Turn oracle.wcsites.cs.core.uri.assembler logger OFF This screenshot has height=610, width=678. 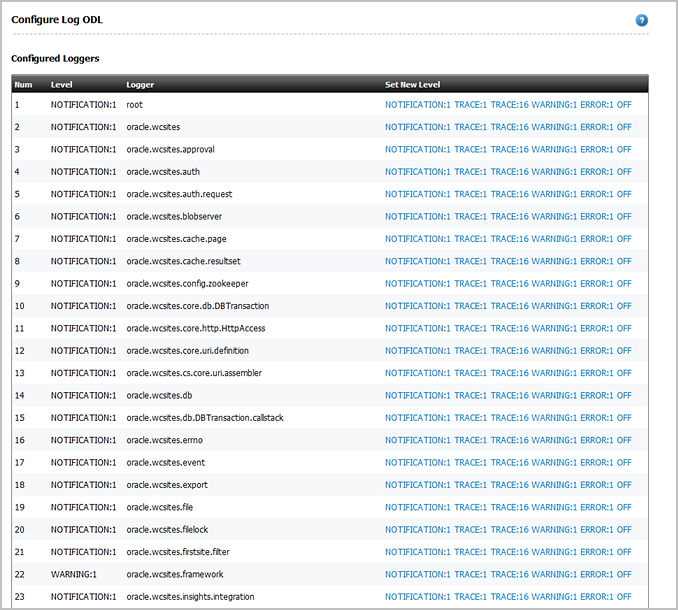tap(624, 373)
